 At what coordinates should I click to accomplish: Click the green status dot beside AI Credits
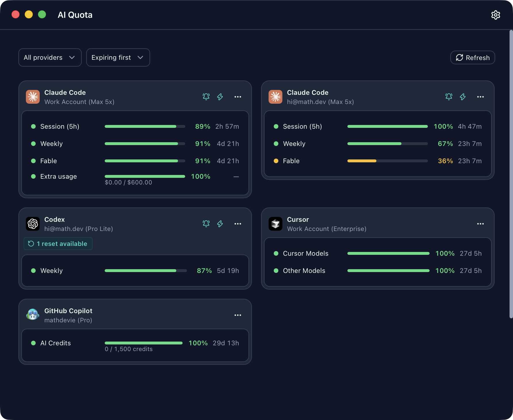pyautogui.click(x=33, y=343)
